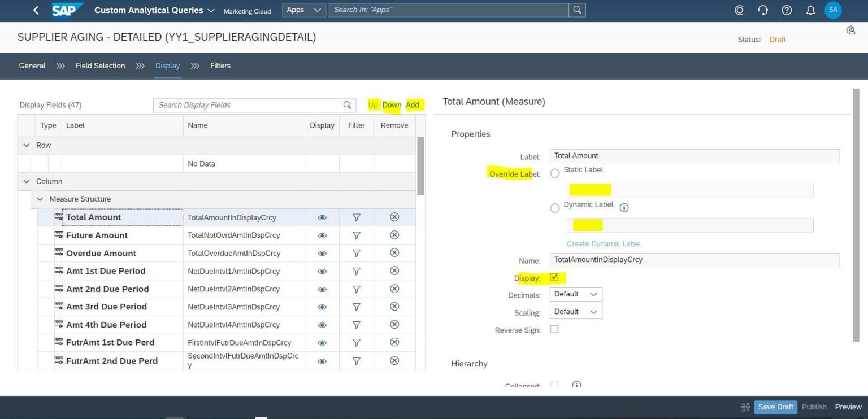868x419 pixels.
Task: Remove the Future Amount field
Action: (x=394, y=235)
